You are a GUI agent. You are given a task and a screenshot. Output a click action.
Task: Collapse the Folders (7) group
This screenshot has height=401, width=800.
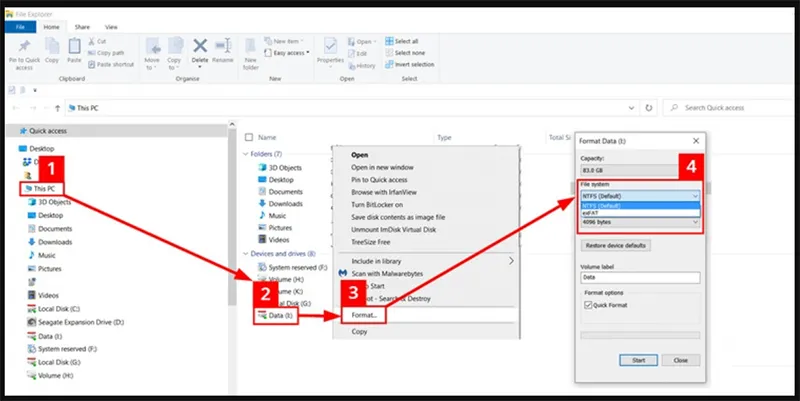[x=245, y=154]
